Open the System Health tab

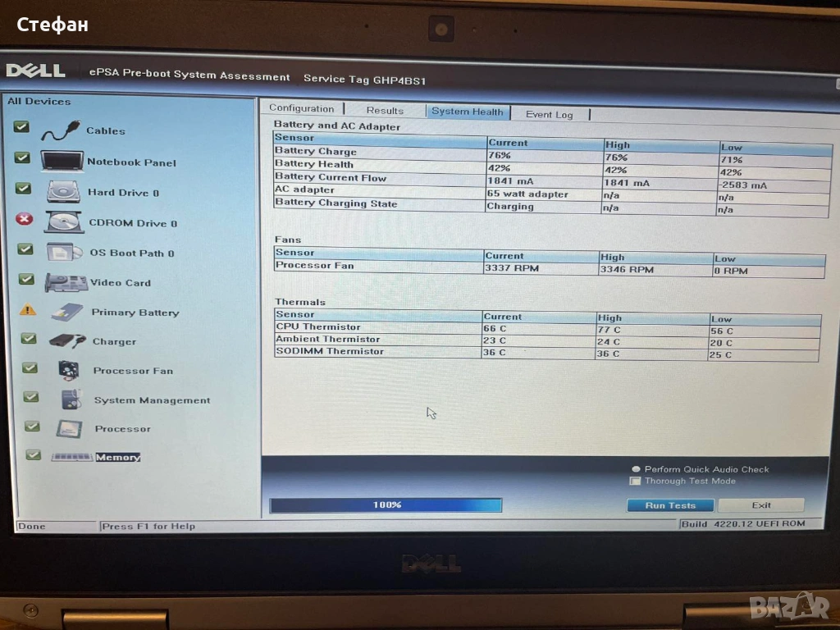(x=468, y=112)
